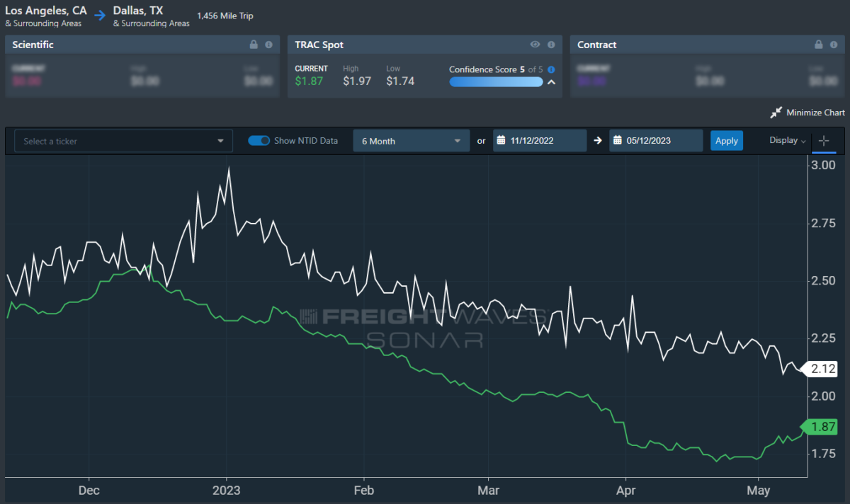Open the 6 Month range dropdown

point(412,141)
